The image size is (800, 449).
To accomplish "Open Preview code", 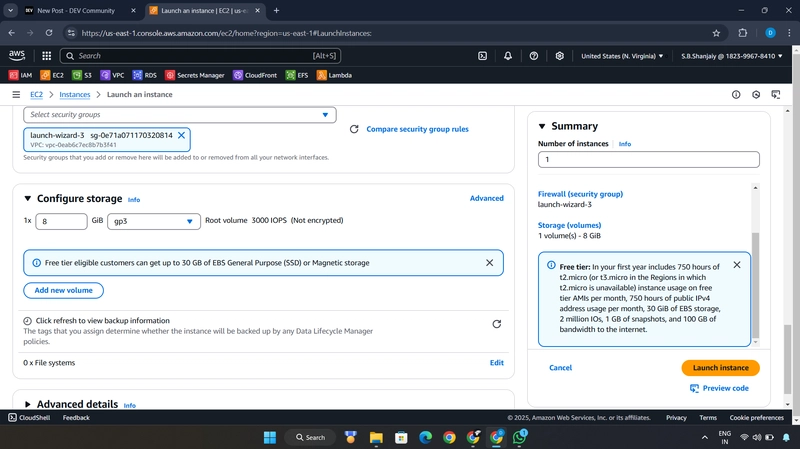I will [719, 388].
